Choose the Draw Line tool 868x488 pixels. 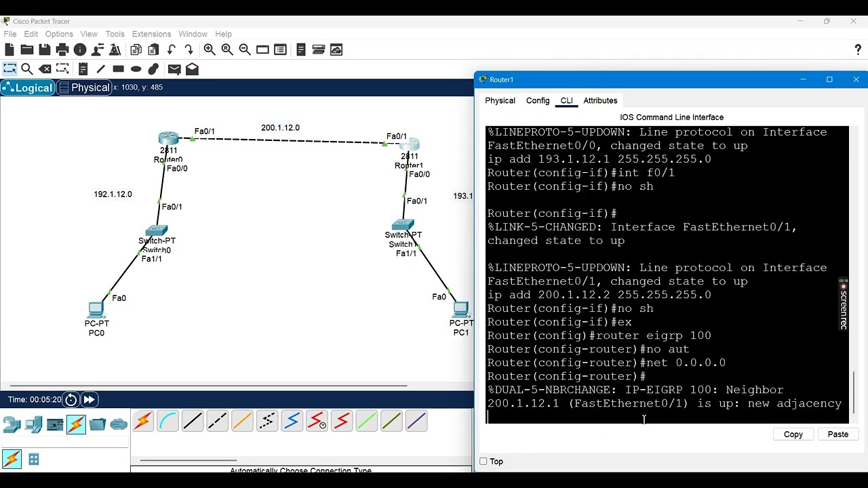100,69
